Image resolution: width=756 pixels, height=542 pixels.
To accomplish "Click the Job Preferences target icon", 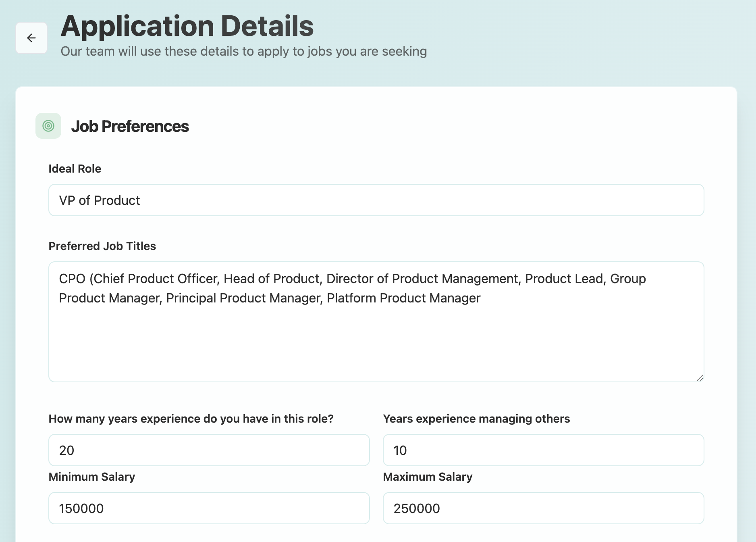I will tap(48, 126).
